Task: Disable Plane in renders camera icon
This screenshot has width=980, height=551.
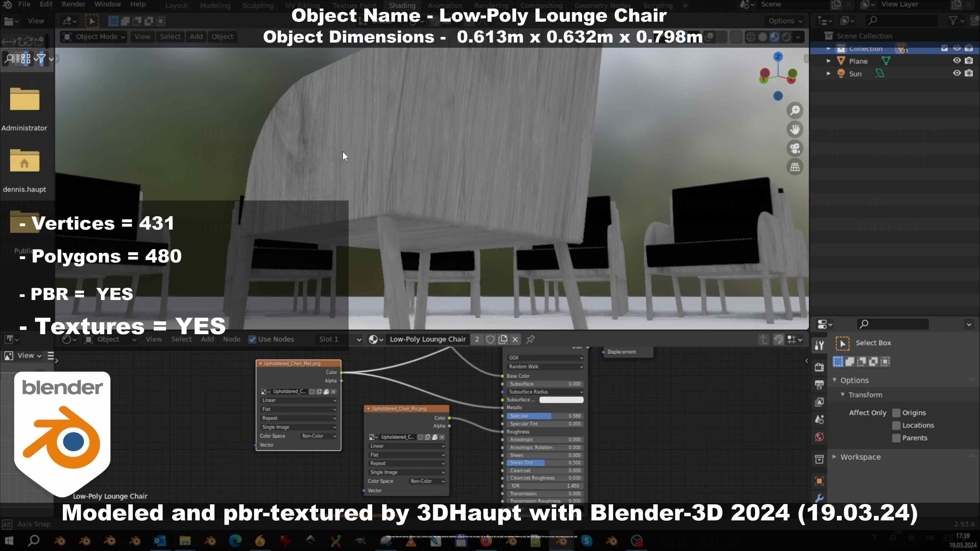Action: coord(969,61)
